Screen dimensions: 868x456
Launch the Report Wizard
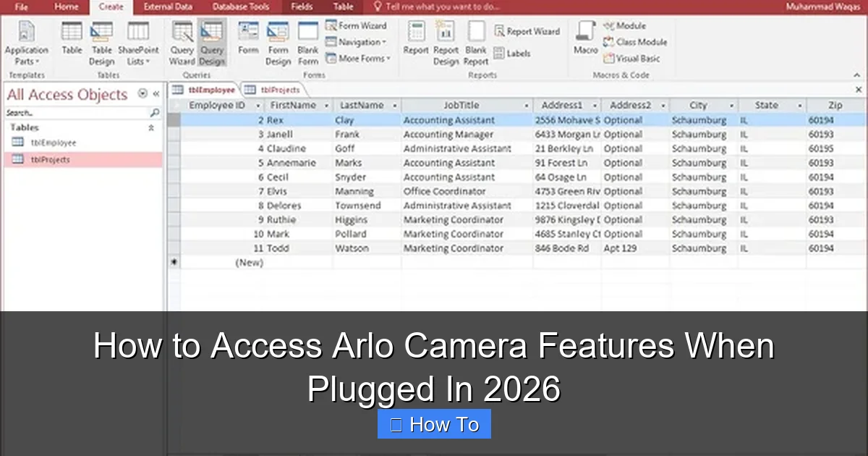528,30
